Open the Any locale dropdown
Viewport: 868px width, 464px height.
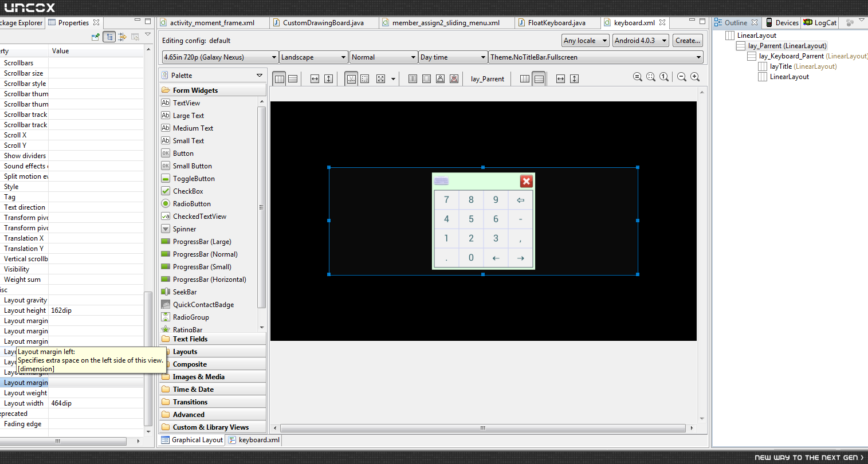(585, 41)
